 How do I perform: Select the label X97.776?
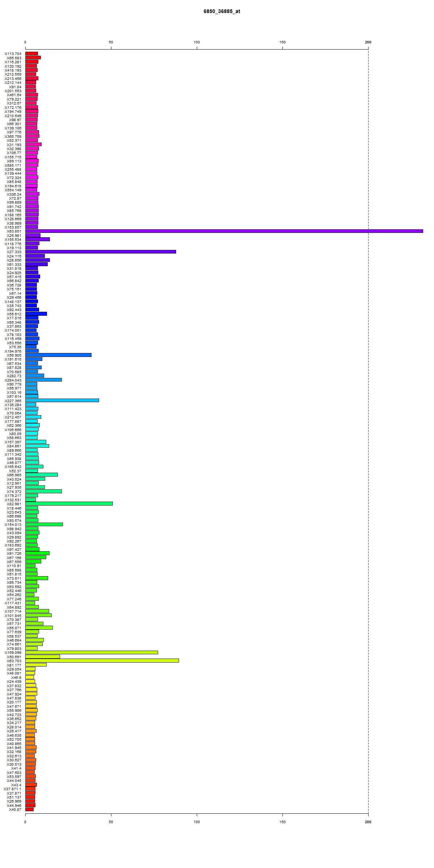coord(14,132)
